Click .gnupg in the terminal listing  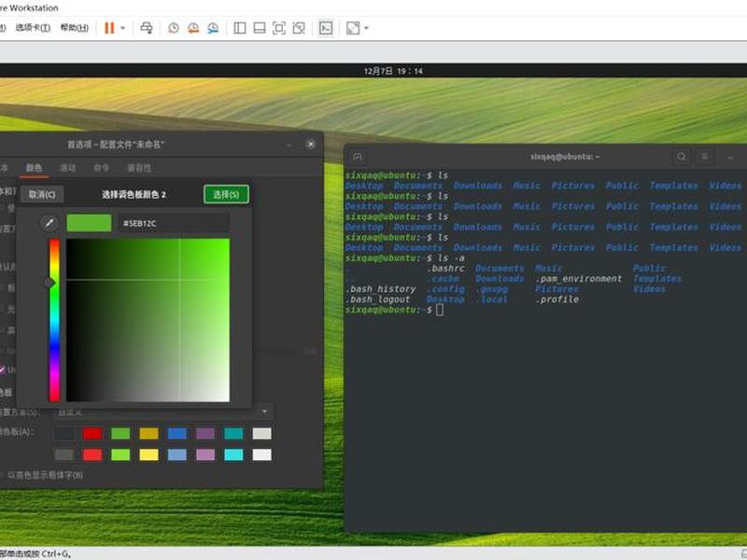coord(491,289)
